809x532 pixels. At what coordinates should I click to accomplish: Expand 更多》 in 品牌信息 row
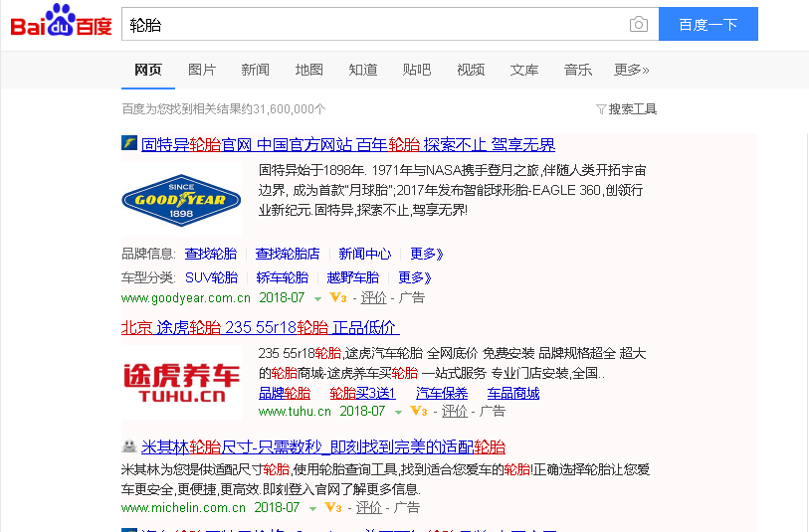(427, 254)
